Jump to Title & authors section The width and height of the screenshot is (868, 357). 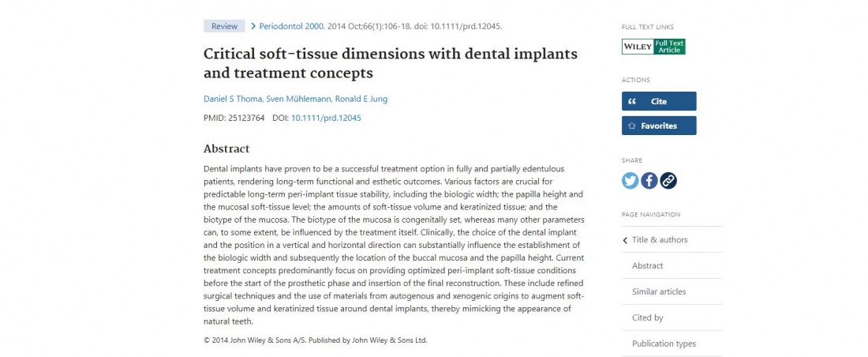660,240
